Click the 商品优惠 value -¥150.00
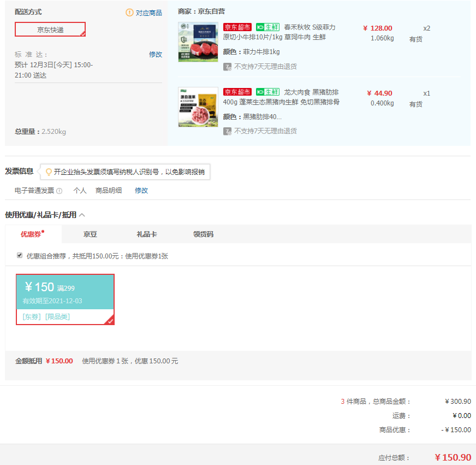Image resolution: width=476 pixels, height=465 pixels. (456, 429)
